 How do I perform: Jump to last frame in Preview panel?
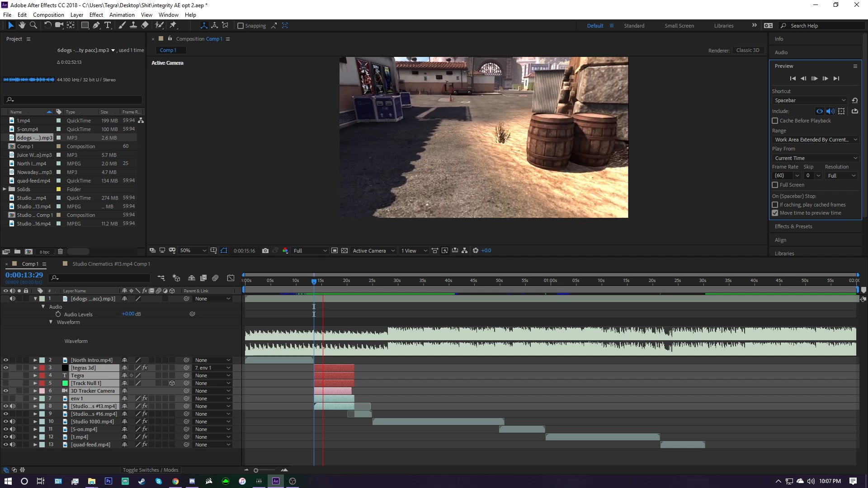coord(836,79)
